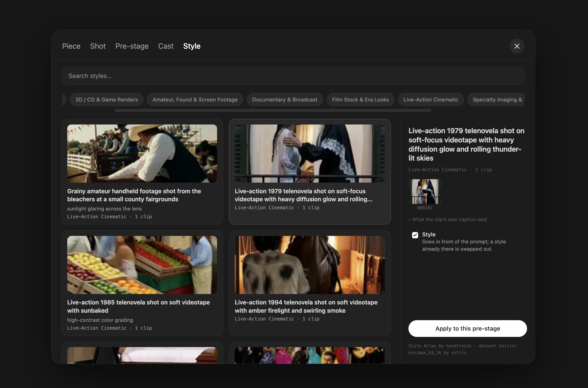
Task: Choose the 1994 telenovela firelight thumbnail
Action: click(309, 265)
